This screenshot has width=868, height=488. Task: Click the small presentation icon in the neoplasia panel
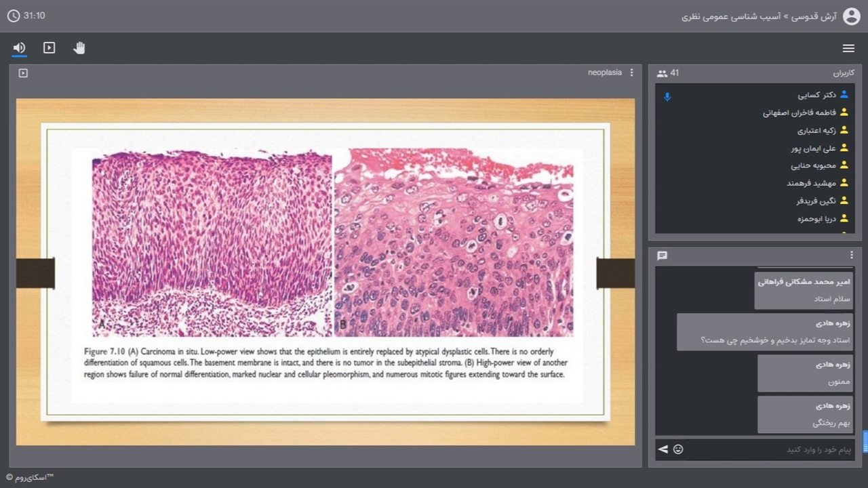[23, 73]
